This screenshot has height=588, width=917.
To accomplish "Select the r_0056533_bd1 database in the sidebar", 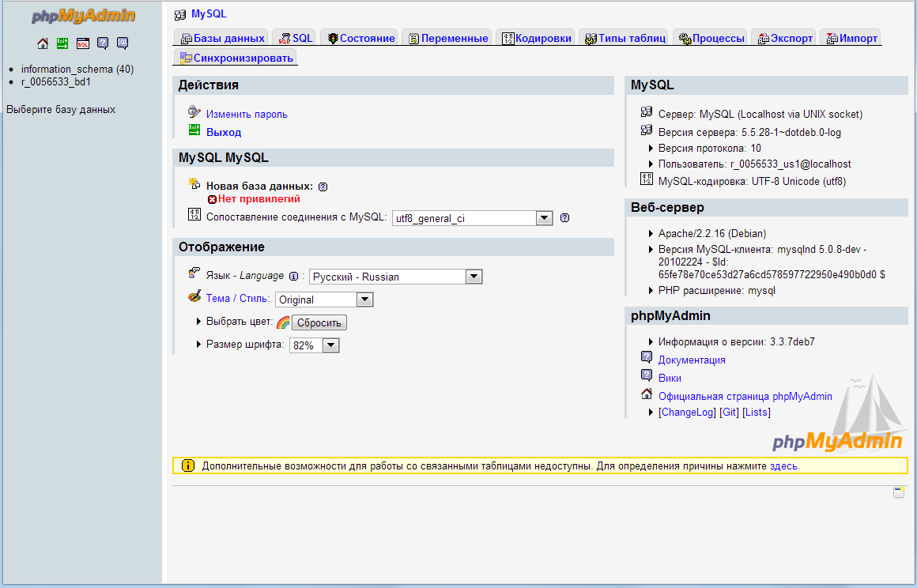I will click(55, 81).
